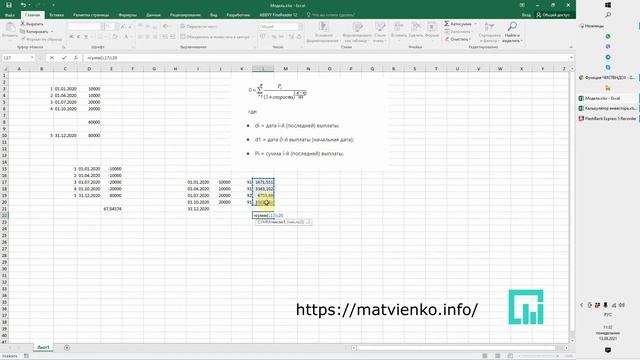Open FlashBack Express Recorder from taskbar
This screenshot has height=360, width=640.
pos(607,119)
